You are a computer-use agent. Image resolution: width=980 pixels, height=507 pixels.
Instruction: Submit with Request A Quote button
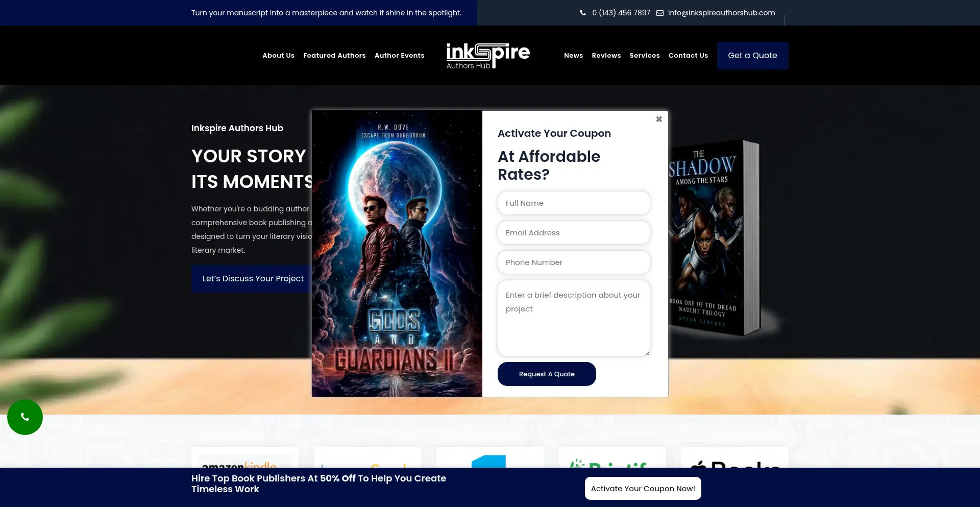click(546, 374)
